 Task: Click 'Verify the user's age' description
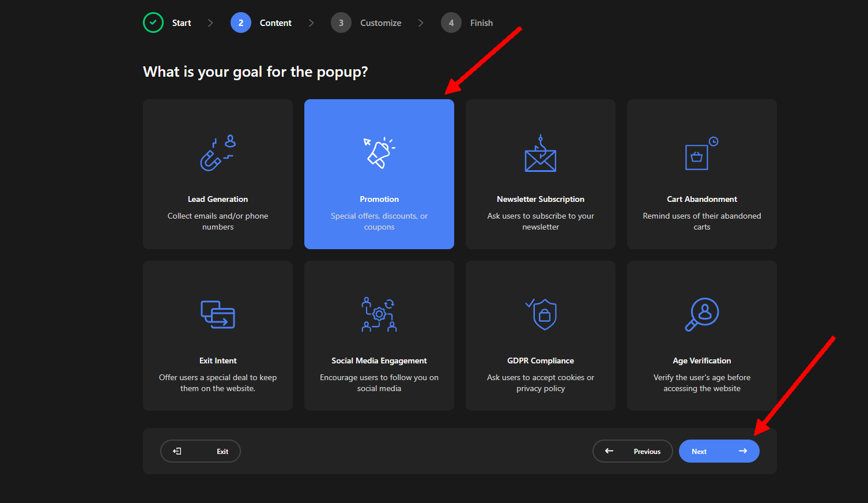(x=702, y=383)
